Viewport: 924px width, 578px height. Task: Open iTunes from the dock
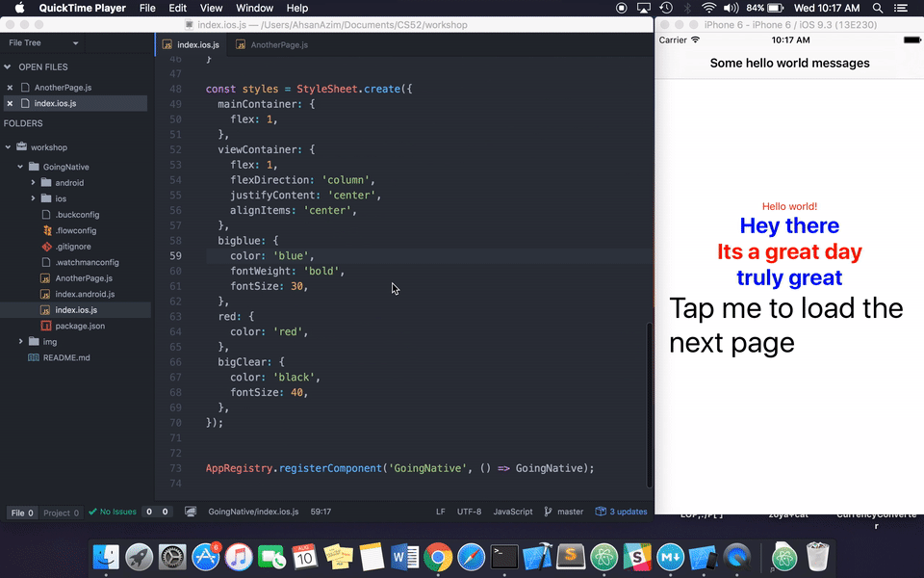[239, 556]
